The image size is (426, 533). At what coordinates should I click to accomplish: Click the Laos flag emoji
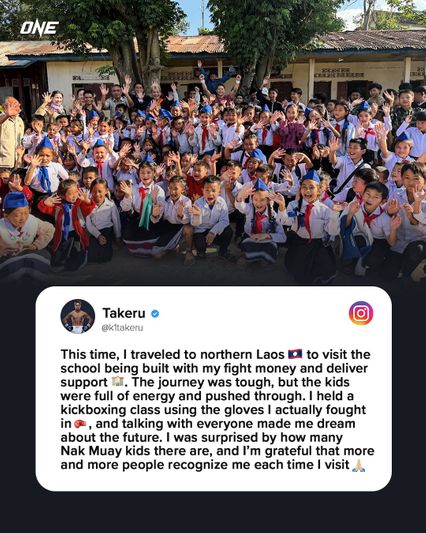coord(295,354)
